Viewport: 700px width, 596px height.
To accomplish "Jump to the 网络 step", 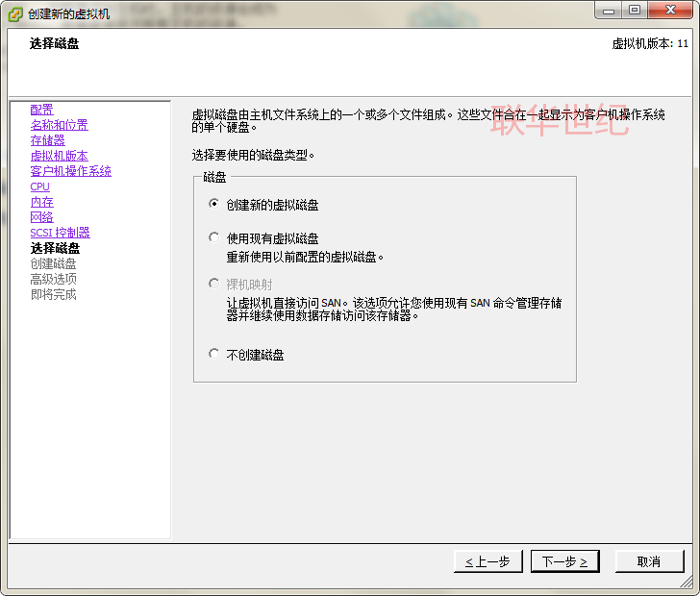I will [x=41, y=217].
